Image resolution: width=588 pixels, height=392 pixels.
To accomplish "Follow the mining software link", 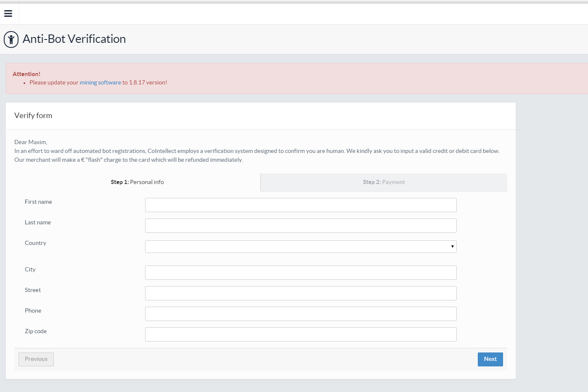I will (100, 83).
